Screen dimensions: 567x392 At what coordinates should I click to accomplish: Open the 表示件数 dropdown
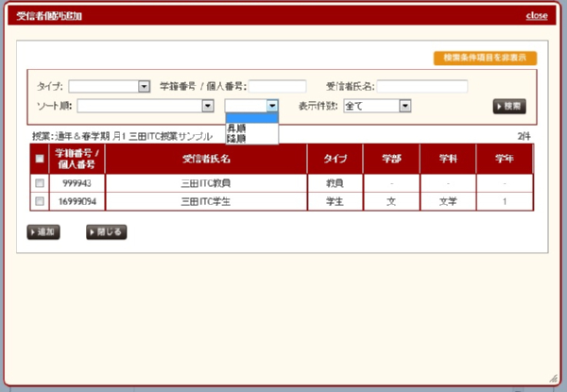pyautogui.click(x=376, y=106)
